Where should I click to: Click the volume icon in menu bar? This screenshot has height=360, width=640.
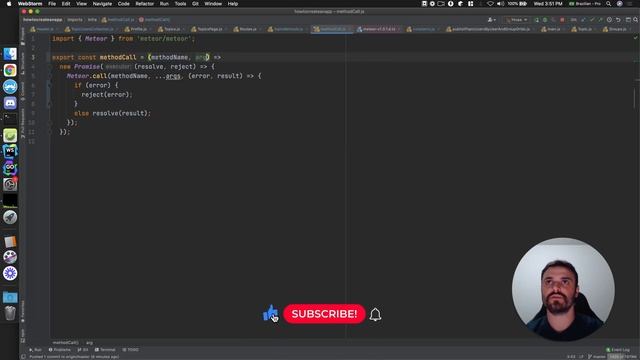click(x=500, y=4)
